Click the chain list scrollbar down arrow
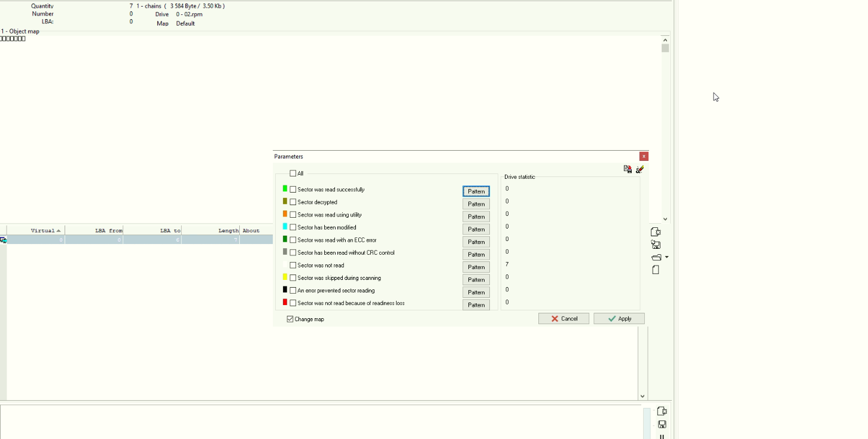Image resolution: width=868 pixels, height=439 pixels. click(x=642, y=396)
